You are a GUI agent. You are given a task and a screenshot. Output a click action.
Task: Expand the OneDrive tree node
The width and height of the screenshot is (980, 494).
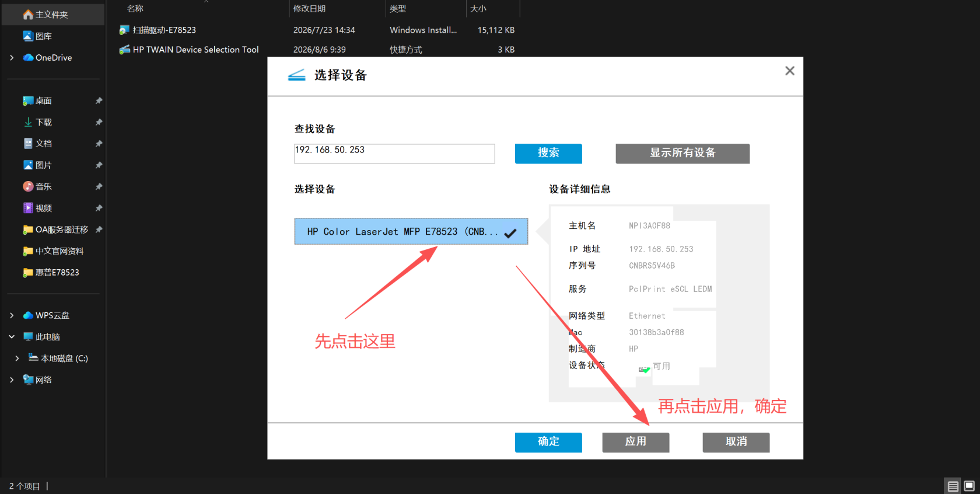point(12,57)
